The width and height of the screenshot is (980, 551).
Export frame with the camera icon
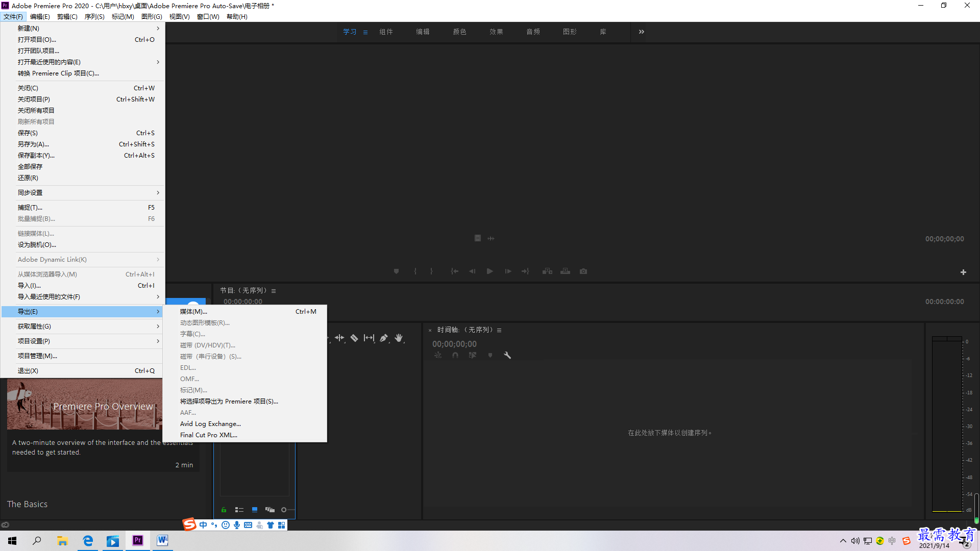(x=583, y=271)
